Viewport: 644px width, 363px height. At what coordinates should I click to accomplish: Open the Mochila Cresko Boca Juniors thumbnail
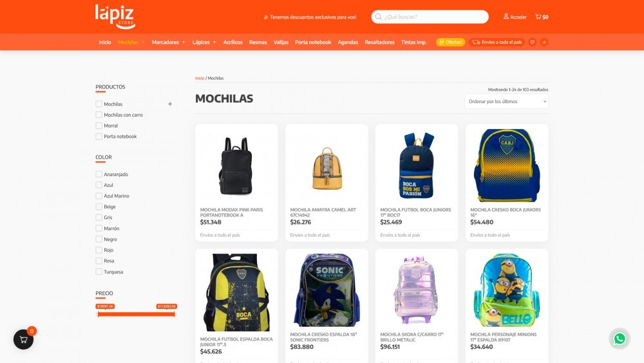tap(506, 165)
